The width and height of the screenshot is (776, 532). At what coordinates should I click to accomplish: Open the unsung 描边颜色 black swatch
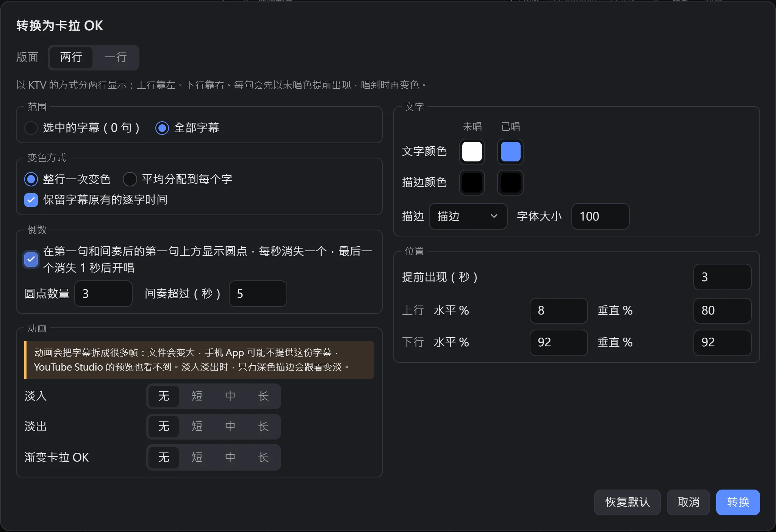(x=472, y=183)
